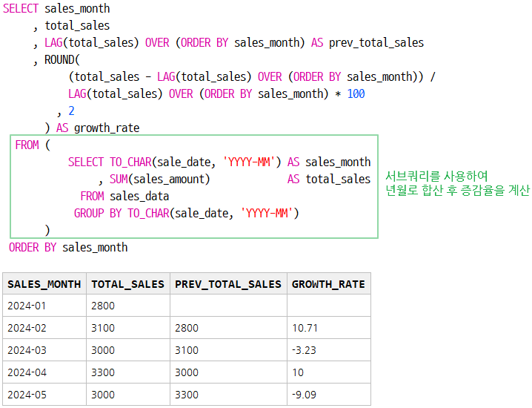Click the GROWTH_RATE column header
The image size is (532, 408).
[x=329, y=284]
